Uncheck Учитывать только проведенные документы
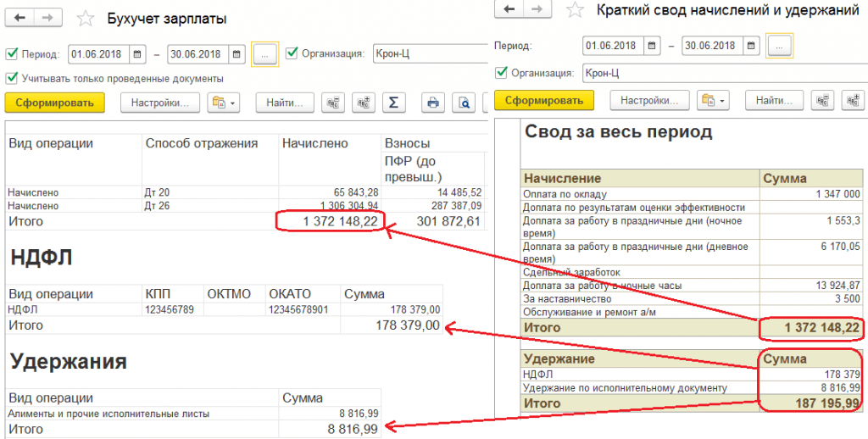This screenshot has width=868, height=439. click(x=12, y=78)
